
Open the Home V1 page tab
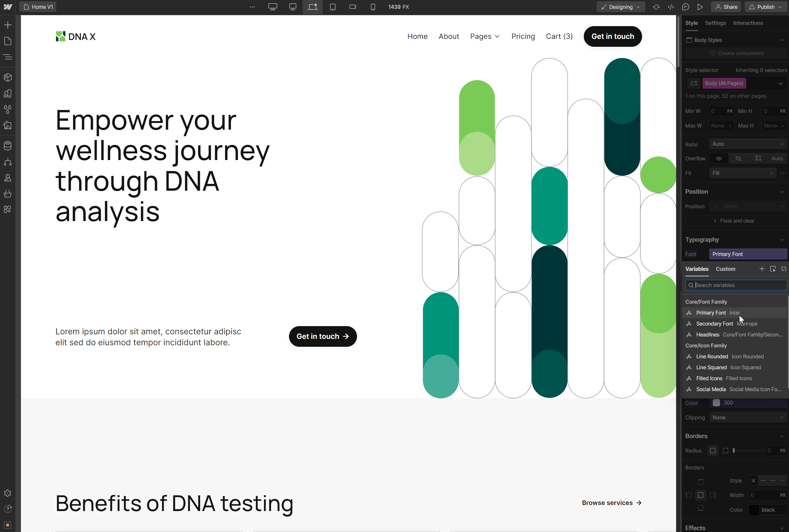tap(38, 7)
